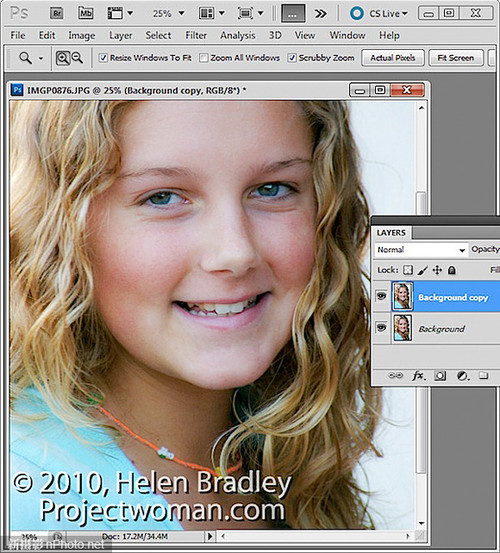Hide the Background copy layer
Image resolution: width=500 pixels, height=553 pixels.
pyautogui.click(x=381, y=296)
